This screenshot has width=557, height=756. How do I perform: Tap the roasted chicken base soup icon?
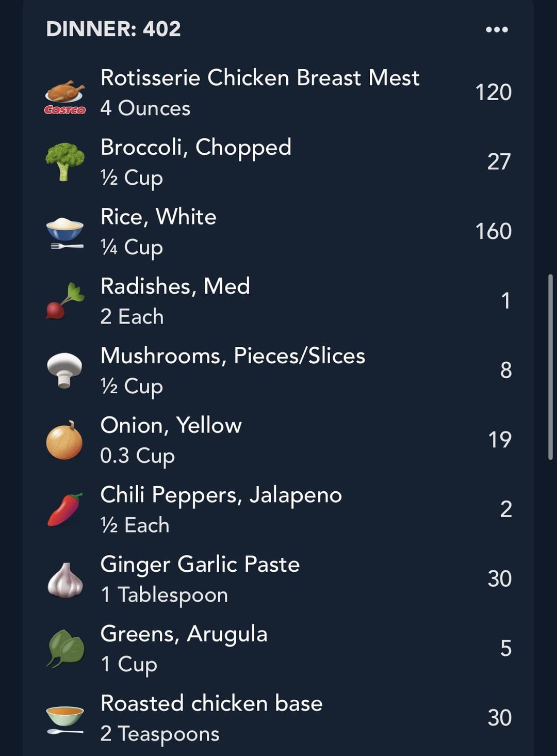coord(65,719)
